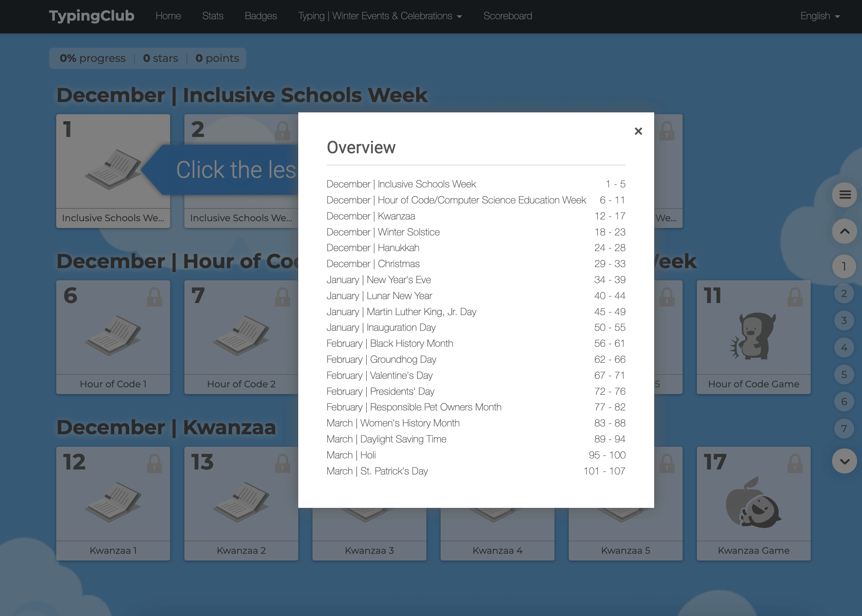The width and height of the screenshot is (862, 616).
Task: Click the Hour of Code Game creature icon
Action: click(753, 336)
